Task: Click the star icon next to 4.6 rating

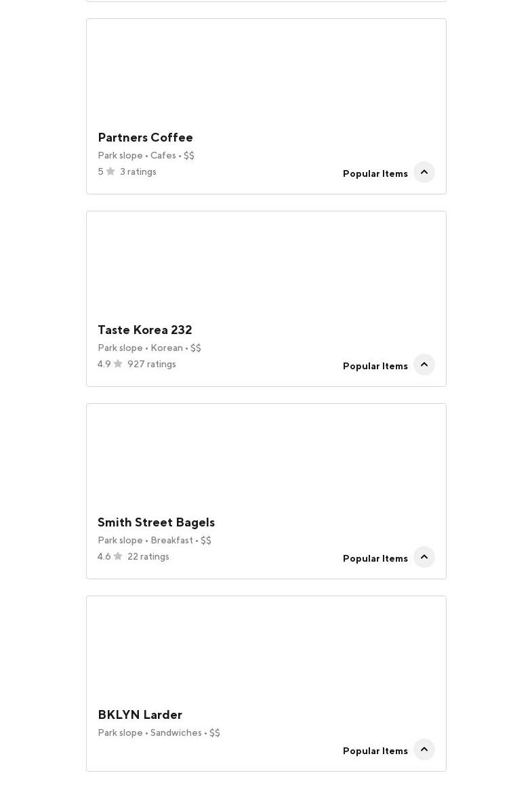Action: (118, 556)
